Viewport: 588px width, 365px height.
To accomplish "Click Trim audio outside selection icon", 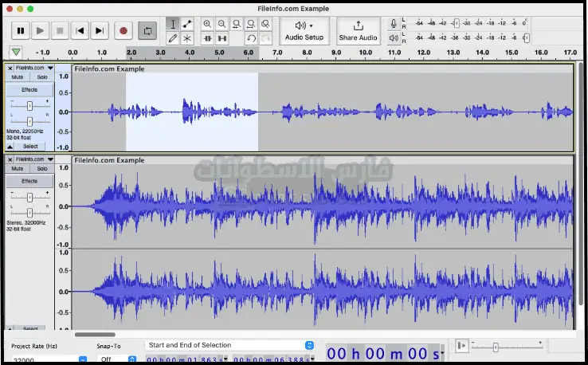I will [x=208, y=38].
